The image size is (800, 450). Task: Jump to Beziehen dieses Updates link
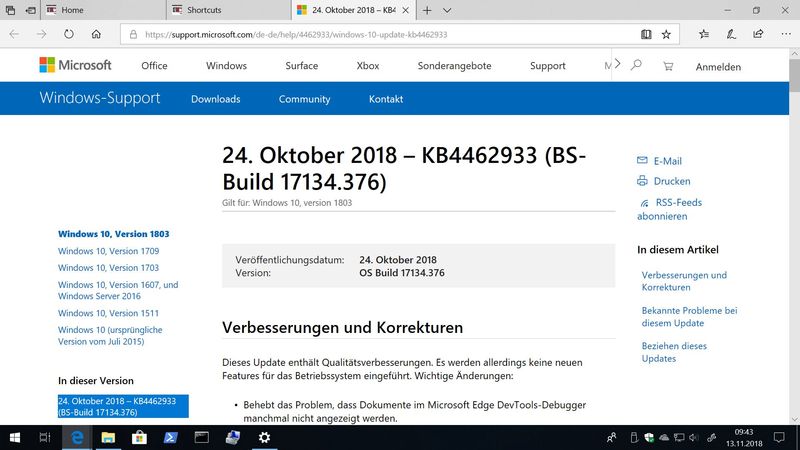tap(674, 352)
